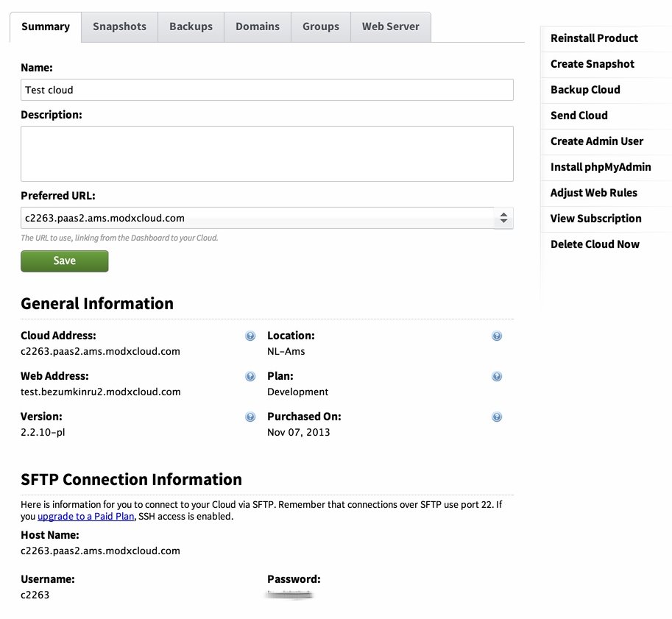Click help icon beside Purchased On
Image resolution: width=672 pixels, height=619 pixels.
(x=497, y=417)
